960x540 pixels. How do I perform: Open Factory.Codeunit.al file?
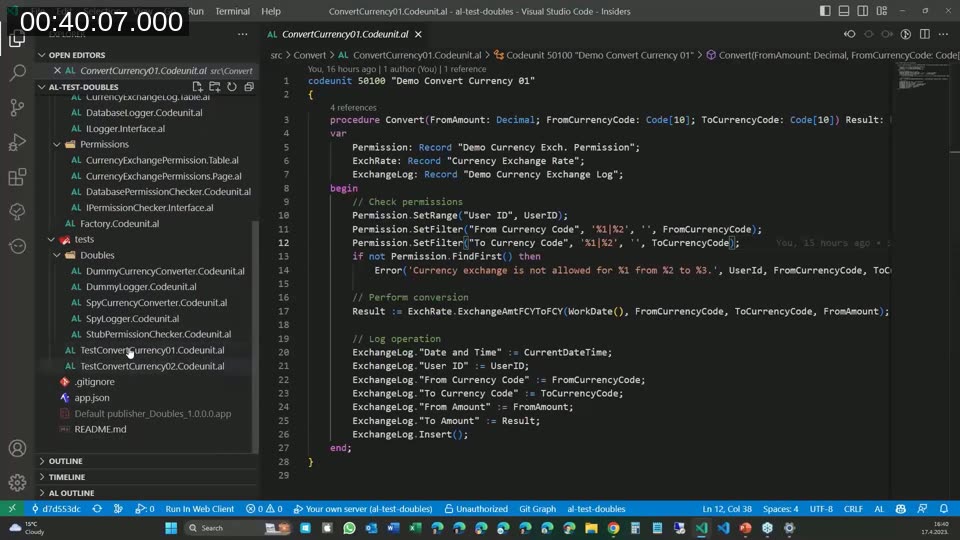(119, 223)
